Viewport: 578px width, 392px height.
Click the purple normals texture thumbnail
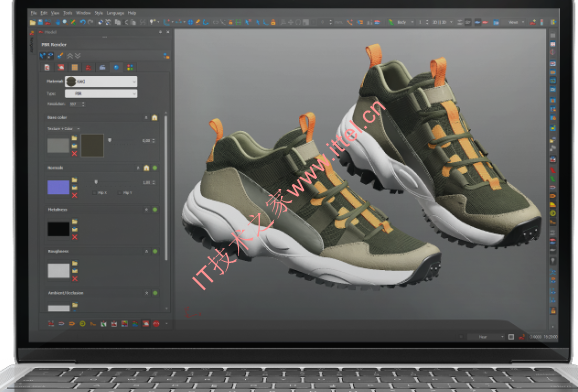(58, 187)
